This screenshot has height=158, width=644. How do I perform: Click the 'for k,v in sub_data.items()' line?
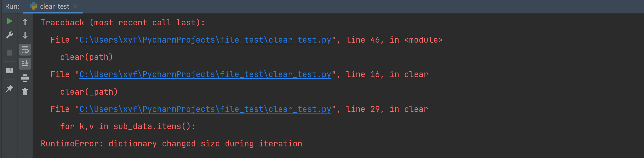pyautogui.click(x=128, y=126)
